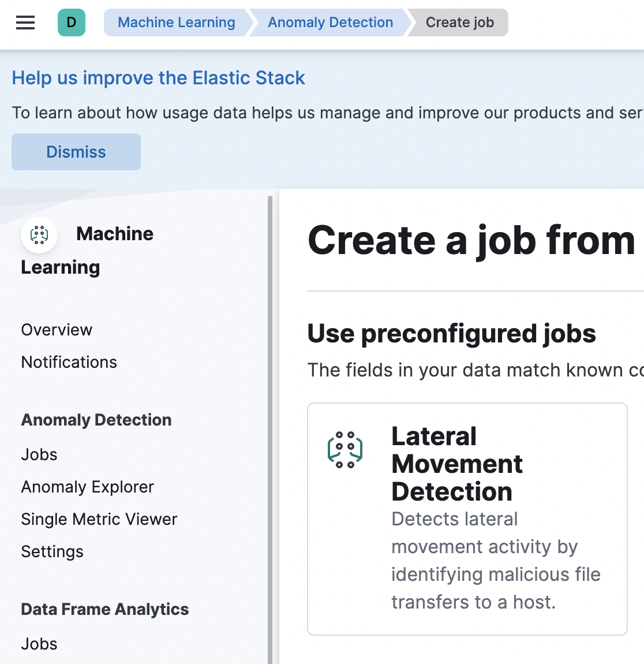Screen dimensions: 644x664
Task: Open the hamburger navigation menu
Action: pyautogui.click(x=25, y=23)
